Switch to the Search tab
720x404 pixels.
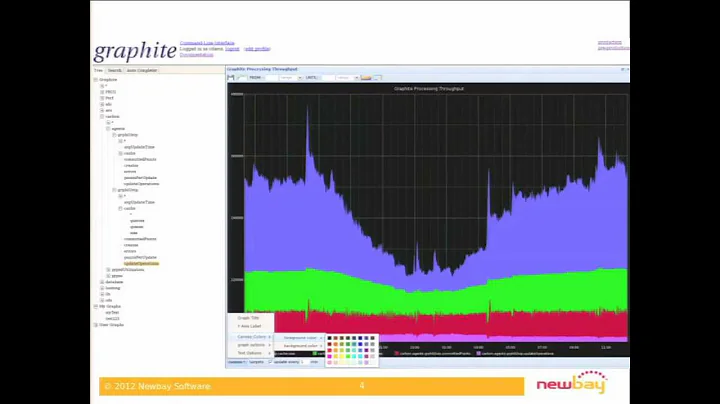[114, 70]
